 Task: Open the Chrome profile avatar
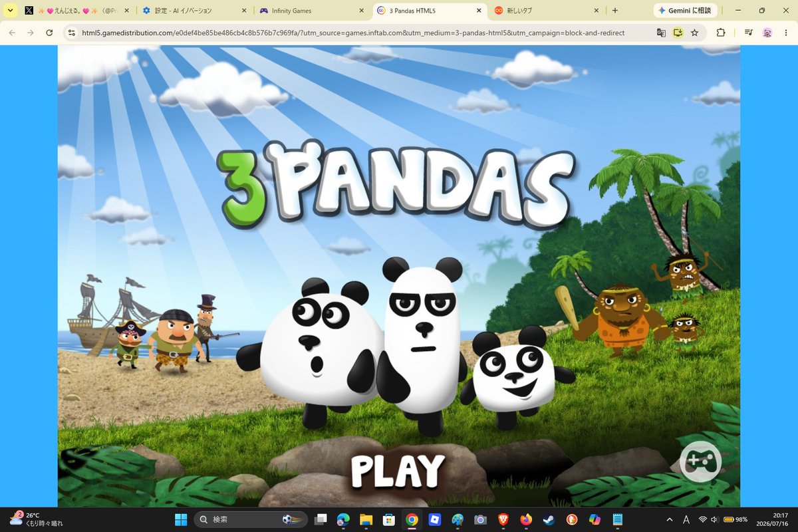click(x=767, y=33)
